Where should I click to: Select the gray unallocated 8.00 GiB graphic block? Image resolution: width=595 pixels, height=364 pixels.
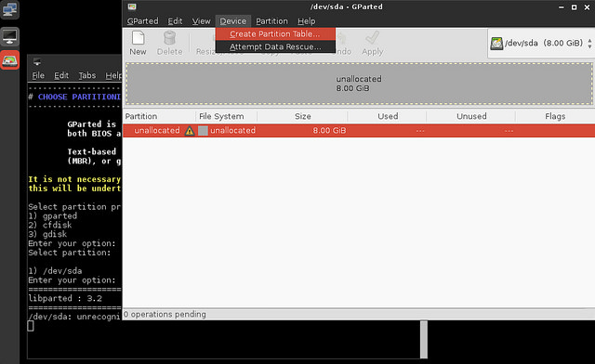(x=359, y=84)
